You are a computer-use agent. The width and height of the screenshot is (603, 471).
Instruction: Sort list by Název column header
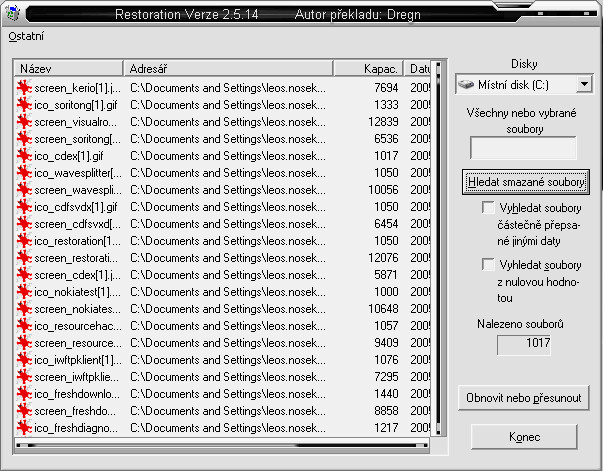click(x=68, y=68)
